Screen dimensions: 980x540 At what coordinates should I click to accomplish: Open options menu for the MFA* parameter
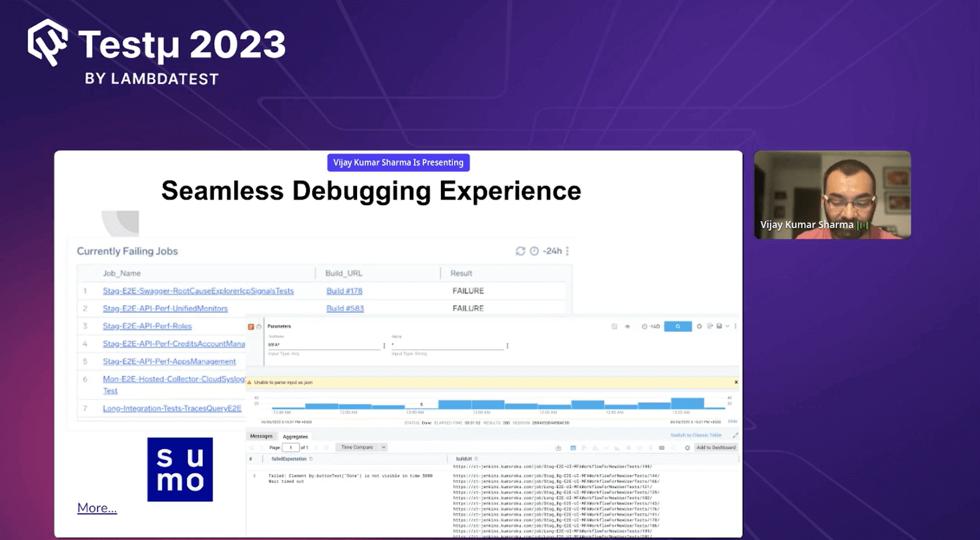(384, 346)
